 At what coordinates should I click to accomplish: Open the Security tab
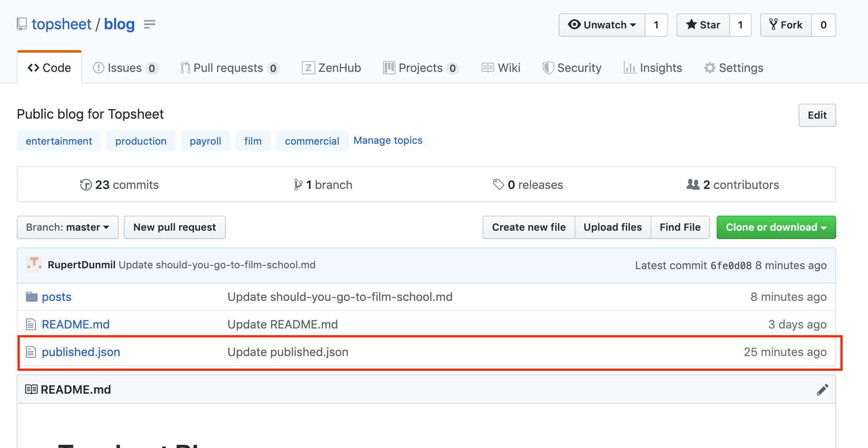(x=572, y=68)
